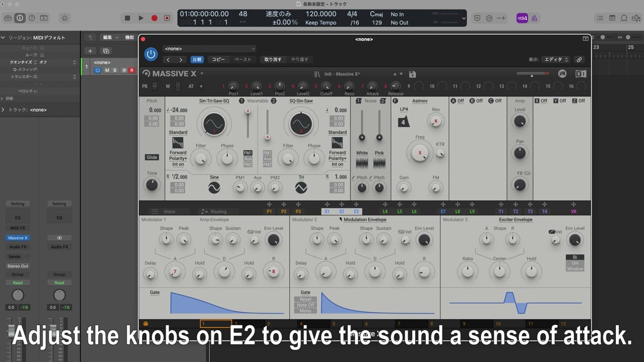Click the Native Instruments NI logo

(581, 74)
